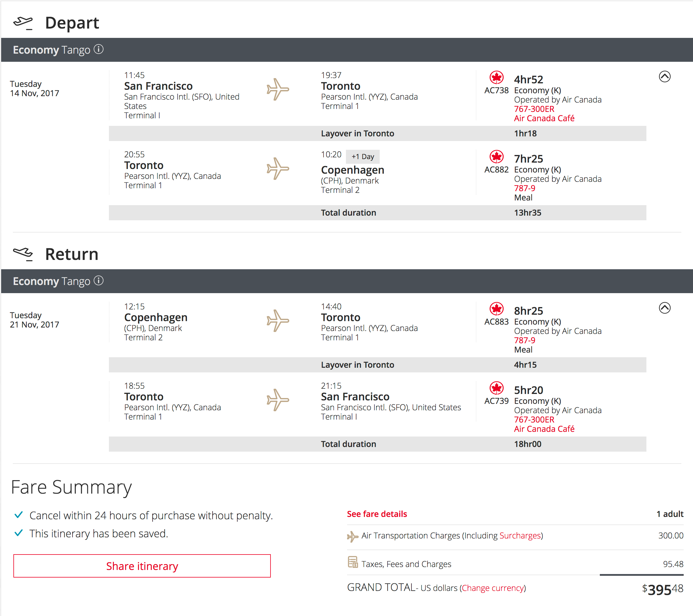Viewport: 693px width, 616px height.
Task: Click the taxes and fees receipt icon
Action: click(353, 562)
